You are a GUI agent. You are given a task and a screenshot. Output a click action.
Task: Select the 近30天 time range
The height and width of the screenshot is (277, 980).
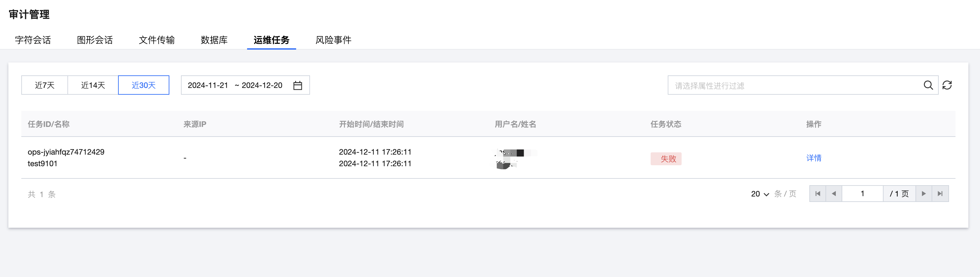click(144, 85)
